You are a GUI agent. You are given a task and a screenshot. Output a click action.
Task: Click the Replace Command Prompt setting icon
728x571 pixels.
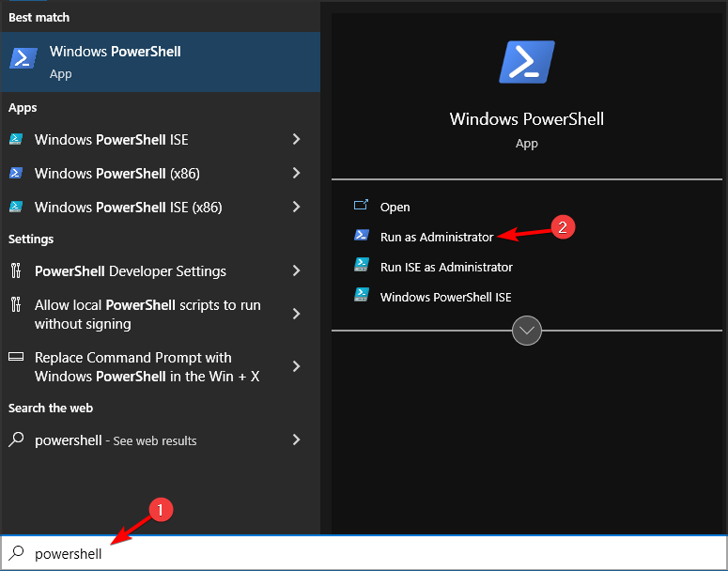click(16, 357)
